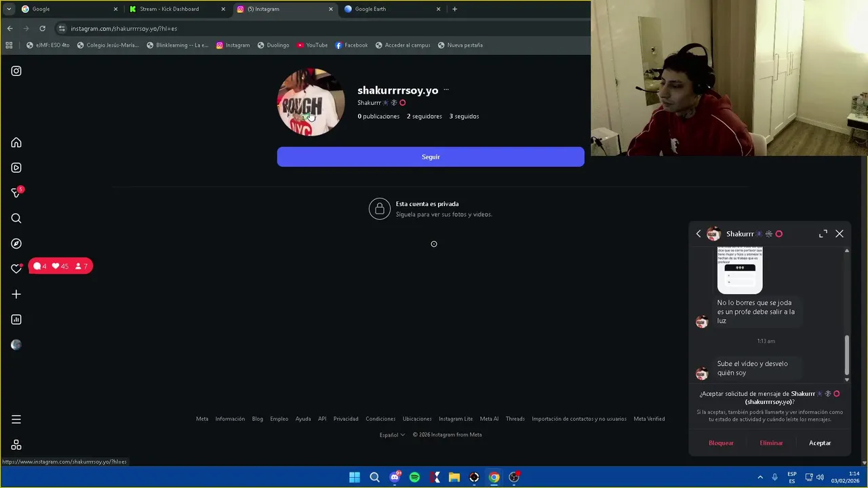The height and width of the screenshot is (488, 868).
Task: Open Instagram search magnifier in sidebar
Action: click(16, 218)
